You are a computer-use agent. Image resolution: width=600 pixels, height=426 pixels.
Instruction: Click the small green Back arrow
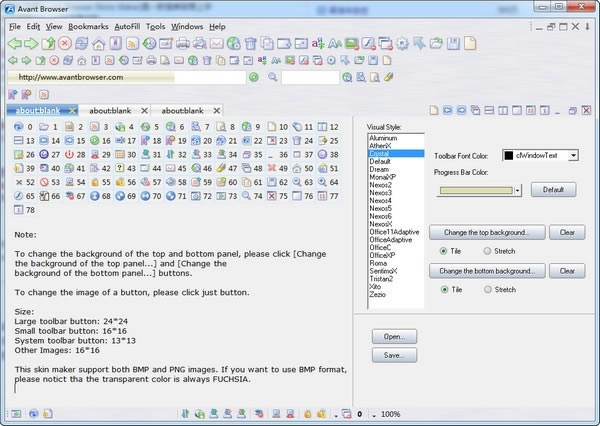click(x=13, y=60)
